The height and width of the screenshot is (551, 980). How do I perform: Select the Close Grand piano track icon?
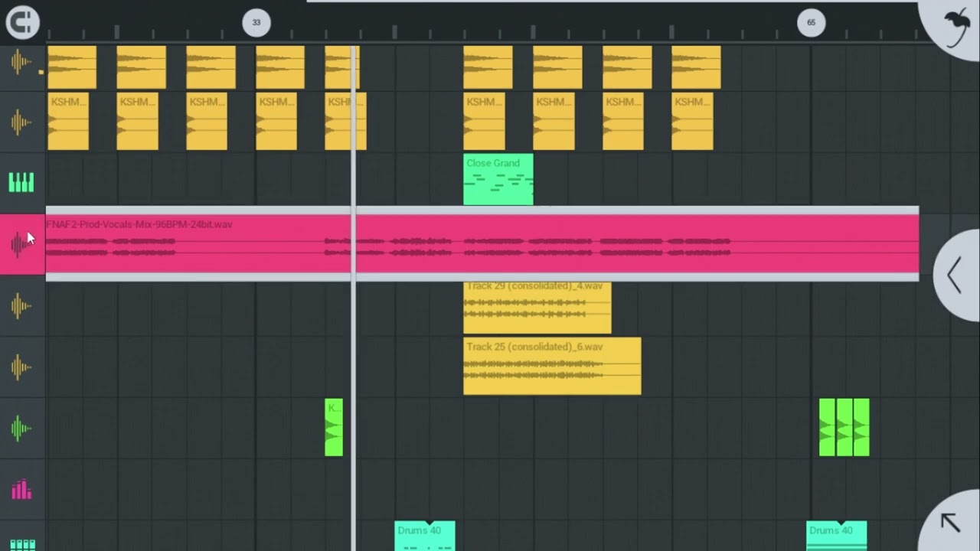coord(21,182)
